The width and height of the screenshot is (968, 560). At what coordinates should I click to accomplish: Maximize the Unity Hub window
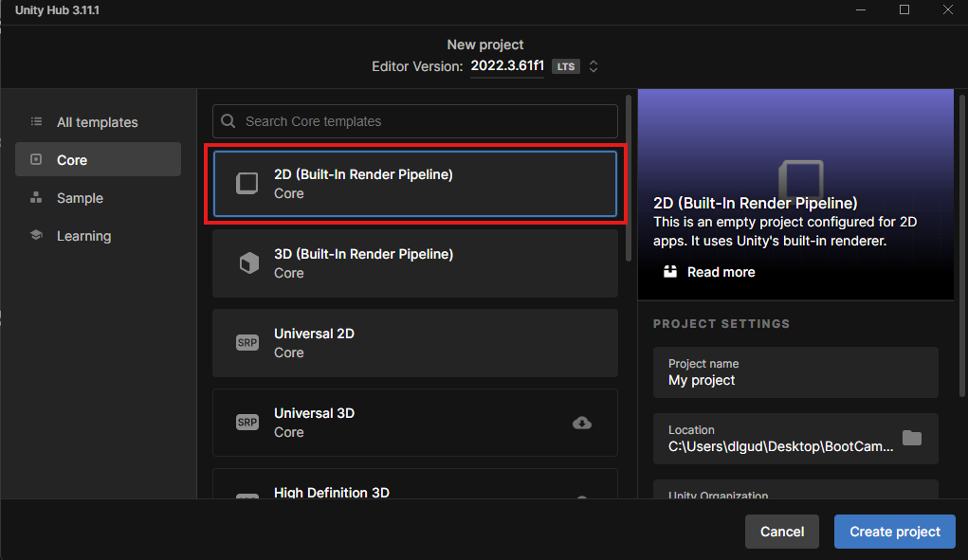904,9
